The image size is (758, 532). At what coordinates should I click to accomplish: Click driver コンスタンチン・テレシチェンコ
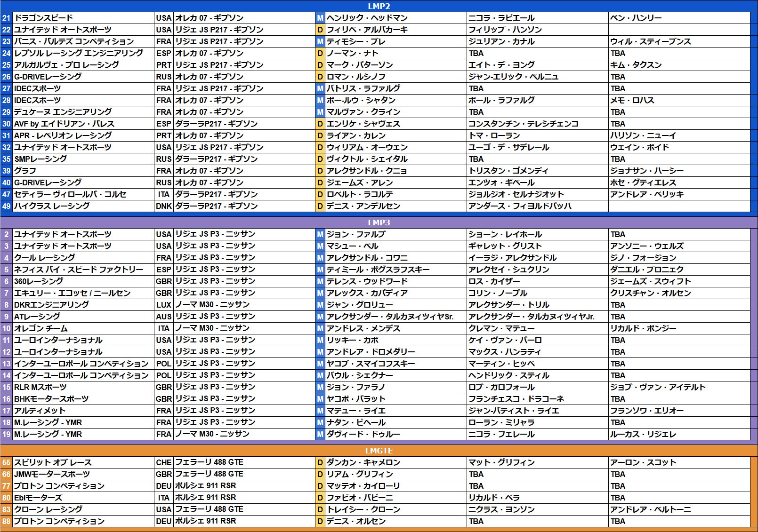pyautogui.click(x=524, y=124)
